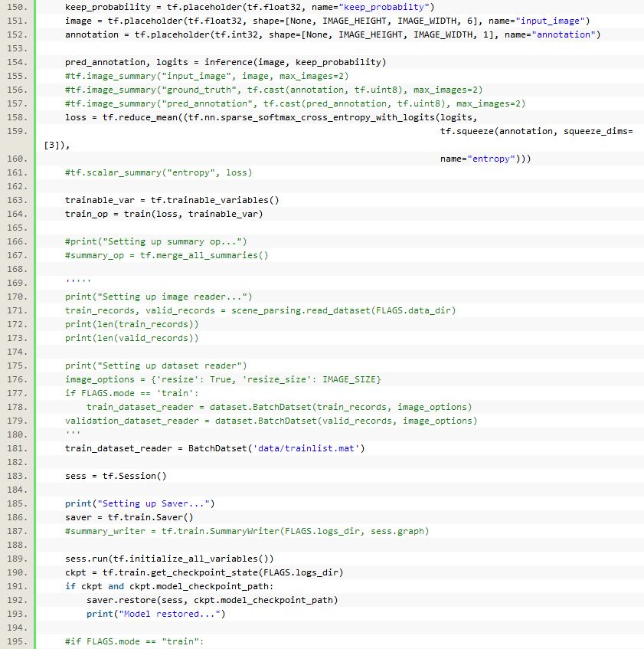Click the commented #summary_writer line

tap(247, 532)
